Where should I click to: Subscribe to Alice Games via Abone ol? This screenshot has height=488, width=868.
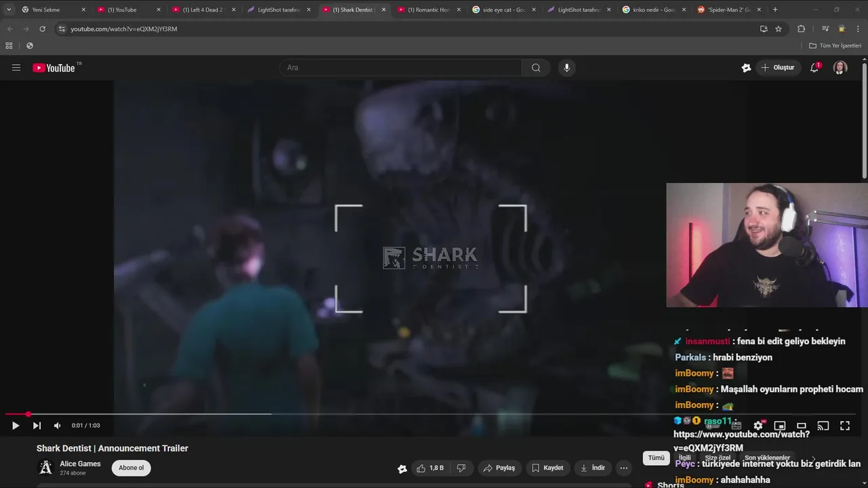coord(132,468)
